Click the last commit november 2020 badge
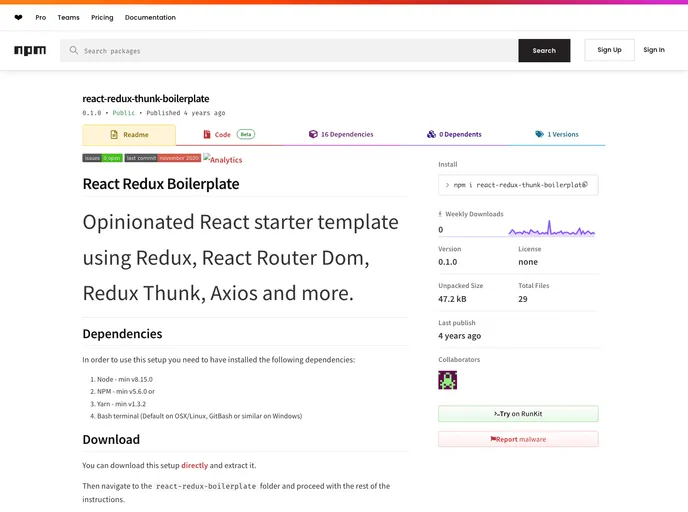Image resolution: width=688 pixels, height=512 pixels. tap(163, 158)
